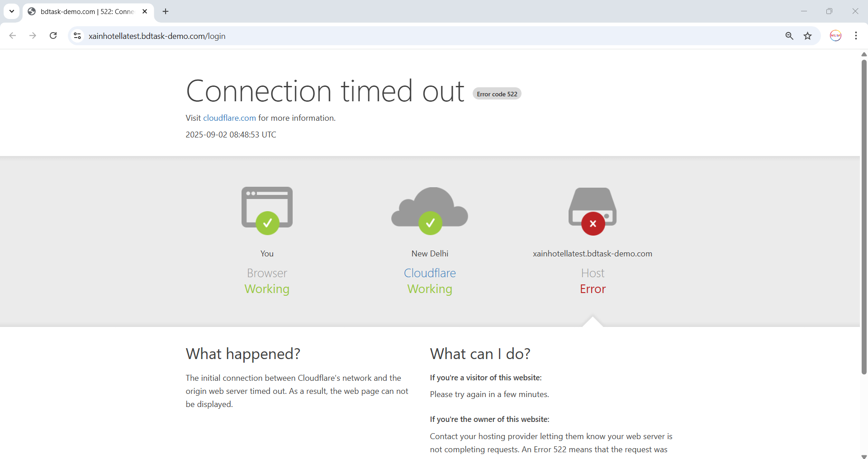Click the scrollbar down arrow
Viewport: 868px width, 459px height.
coord(864,456)
